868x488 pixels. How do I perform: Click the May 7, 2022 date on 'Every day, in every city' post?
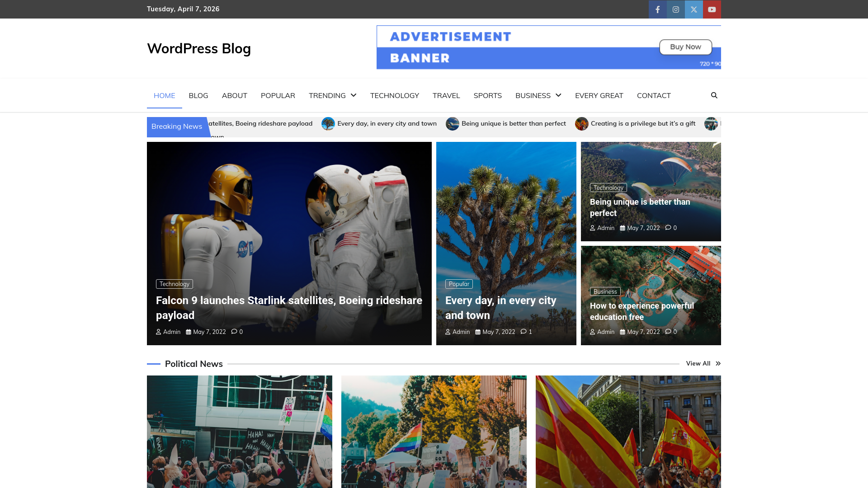point(495,332)
